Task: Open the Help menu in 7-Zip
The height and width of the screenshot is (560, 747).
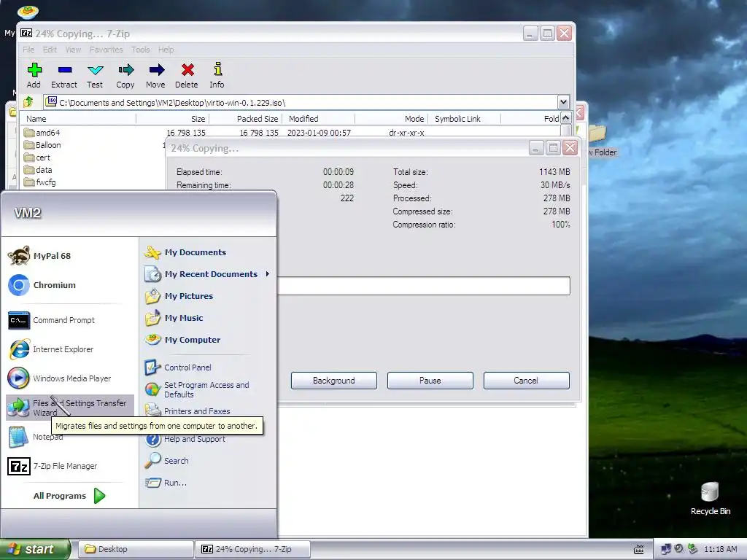Action: (166, 50)
